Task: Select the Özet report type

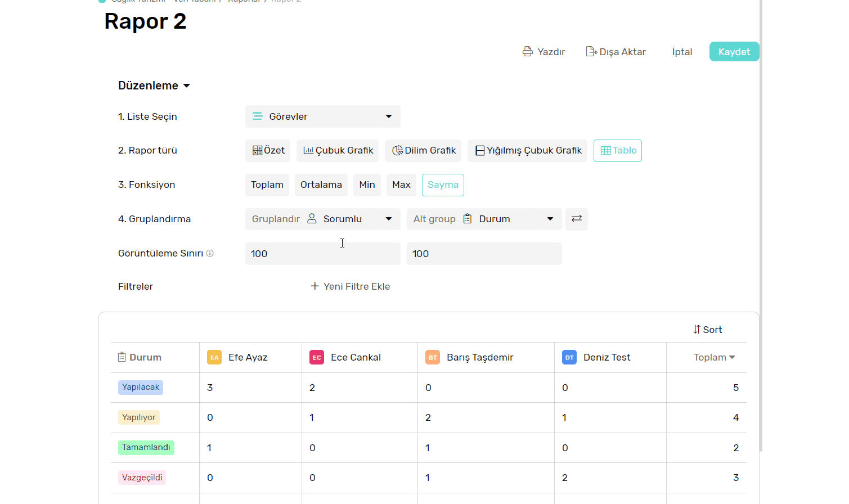Action: (x=268, y=151)
